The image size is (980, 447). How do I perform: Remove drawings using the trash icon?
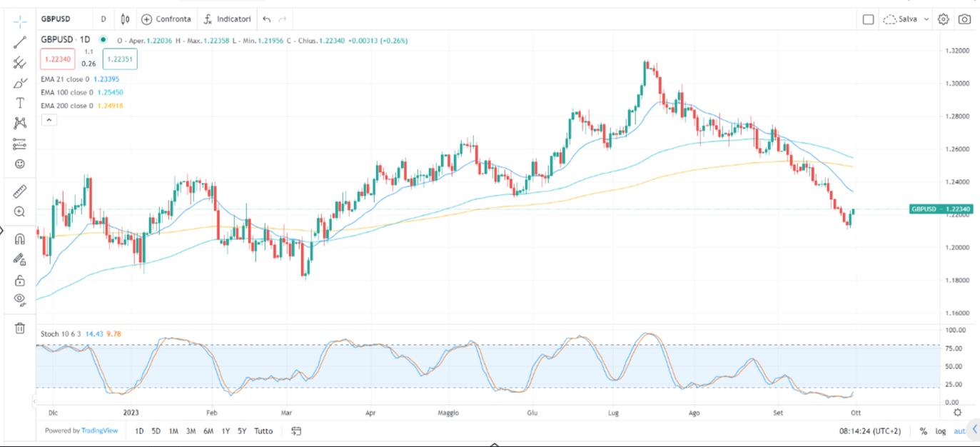[19, 327]
